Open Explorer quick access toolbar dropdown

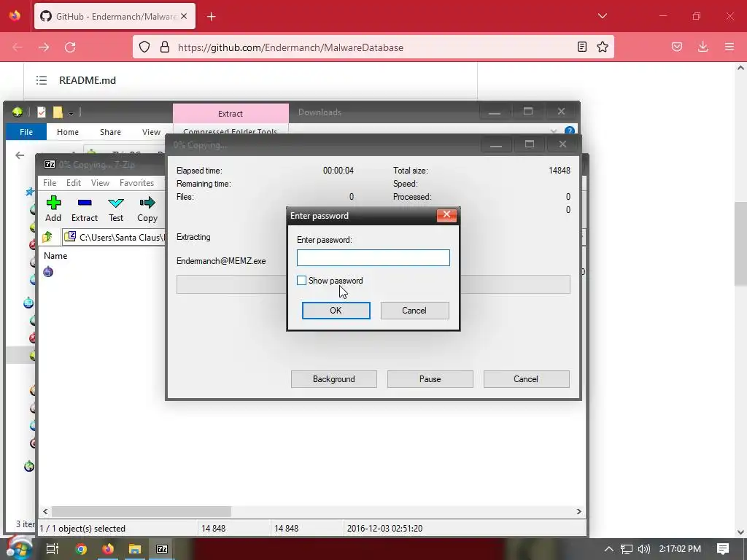pyautogui.click(x=71, y=112)
